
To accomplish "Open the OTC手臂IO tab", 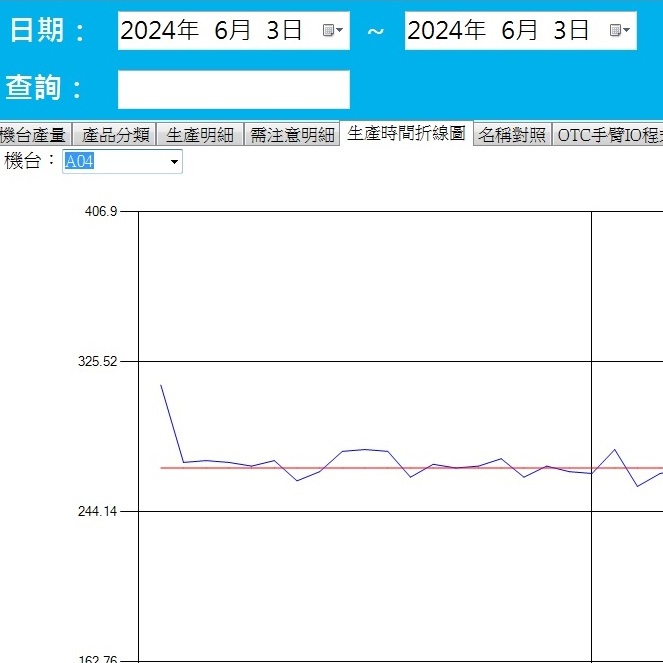I will [x=608, y=136].
